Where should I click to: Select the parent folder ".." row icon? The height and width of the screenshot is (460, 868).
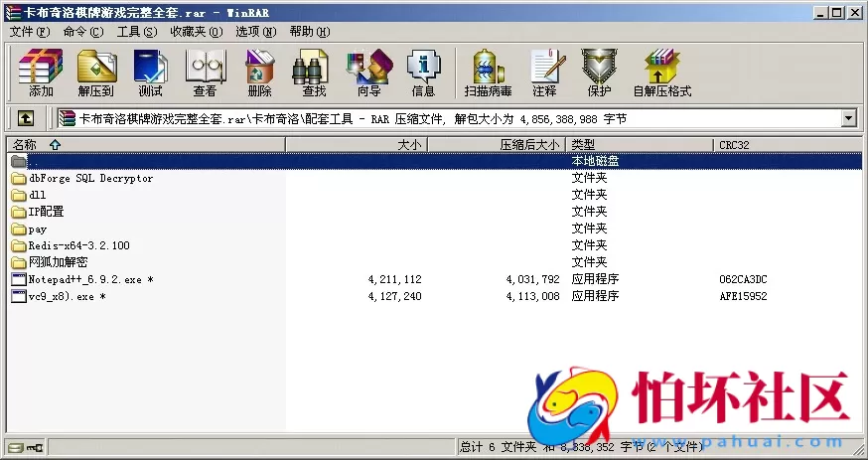pos(19,161)
